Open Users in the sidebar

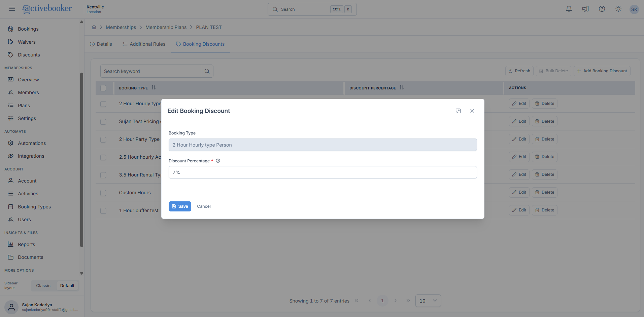tap(24, 220)
